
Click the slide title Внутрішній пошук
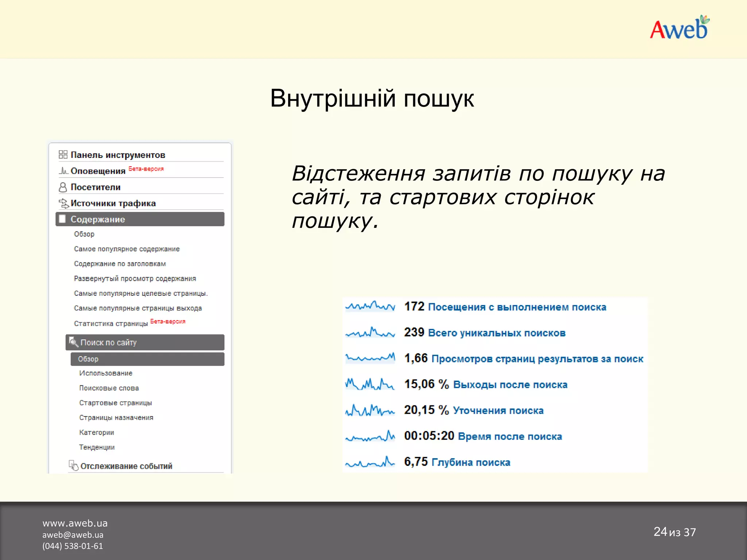tap(372, 98)
